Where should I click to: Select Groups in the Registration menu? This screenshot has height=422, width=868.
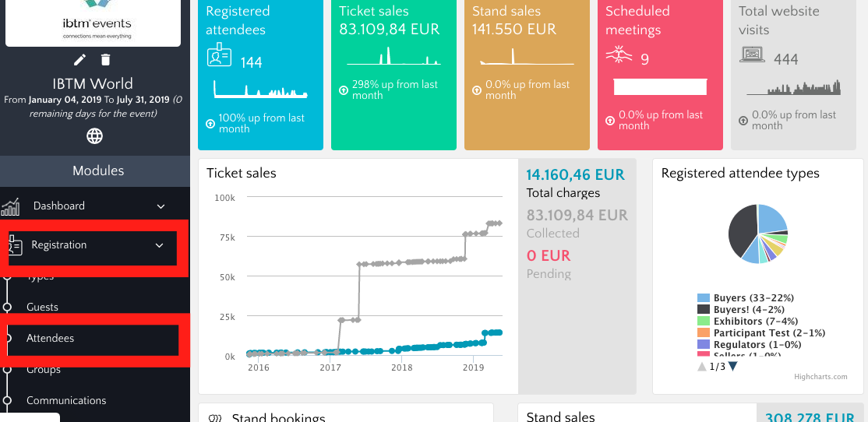(43, 369)
